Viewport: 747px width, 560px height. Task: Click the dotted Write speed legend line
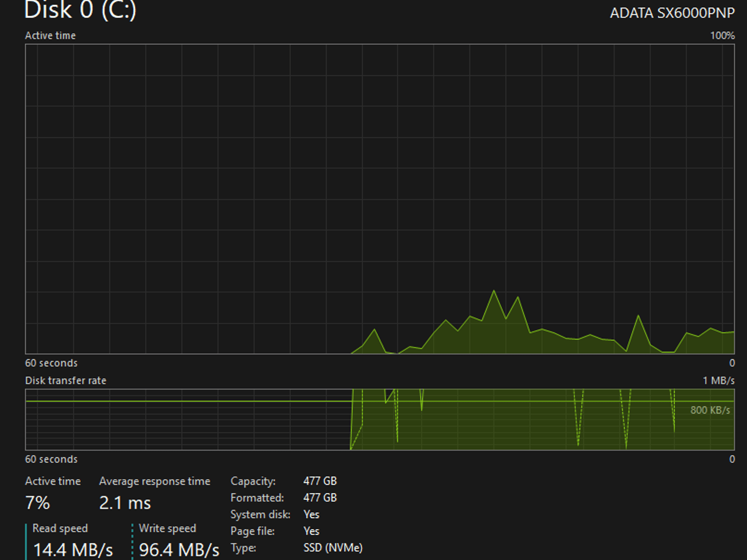tap(132, 541)
